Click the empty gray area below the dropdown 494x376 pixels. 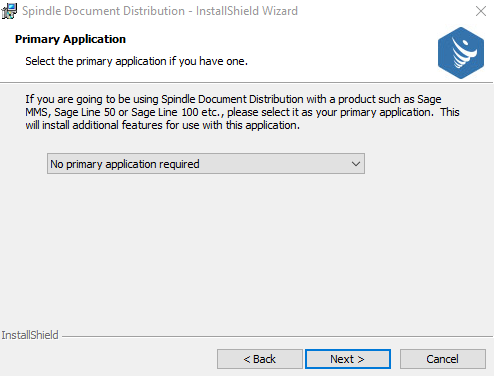(x=247, y=250)
